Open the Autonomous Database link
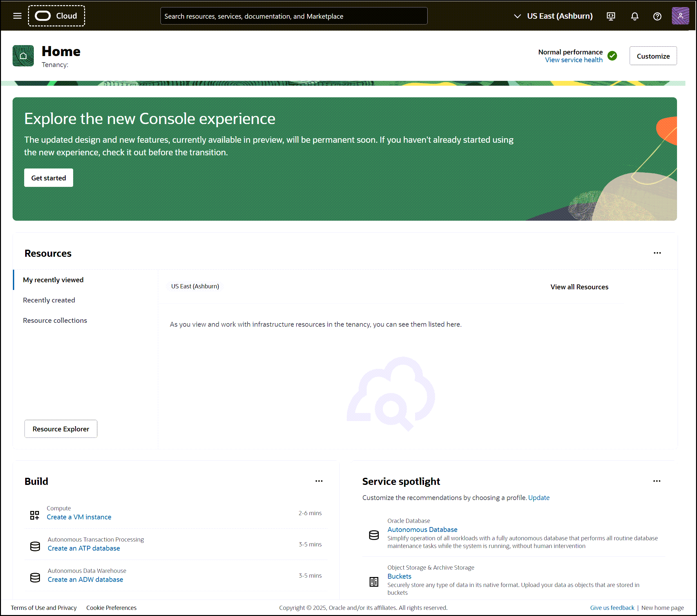The image size is (697, 616). pyautogui.click(x=422, y=529)
